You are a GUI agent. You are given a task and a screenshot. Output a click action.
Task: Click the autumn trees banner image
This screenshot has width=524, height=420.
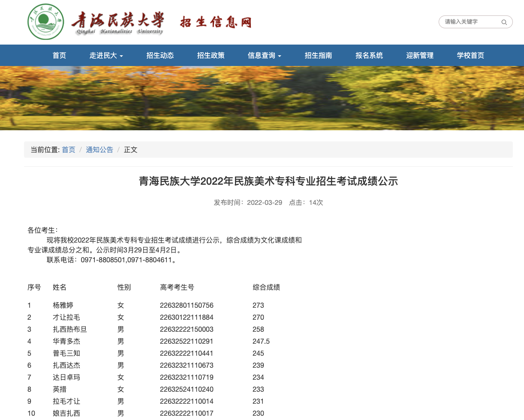(x=262, y=98)
